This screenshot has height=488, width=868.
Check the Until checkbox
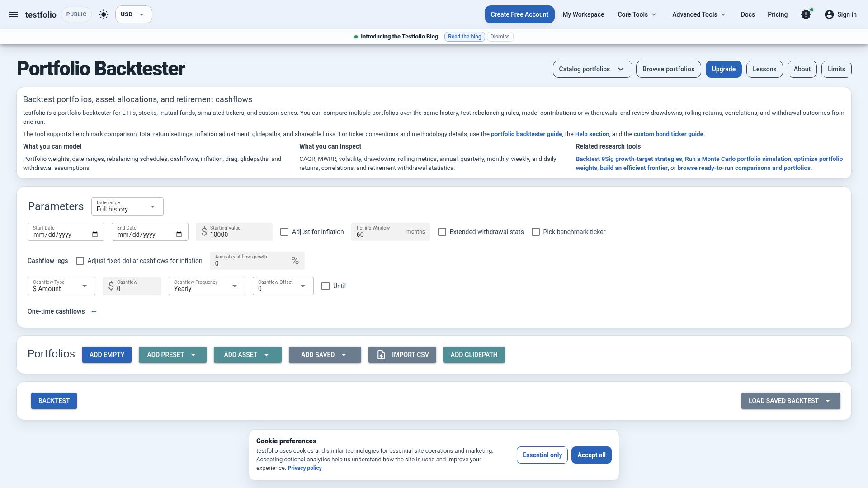click(x=325, y=286)
